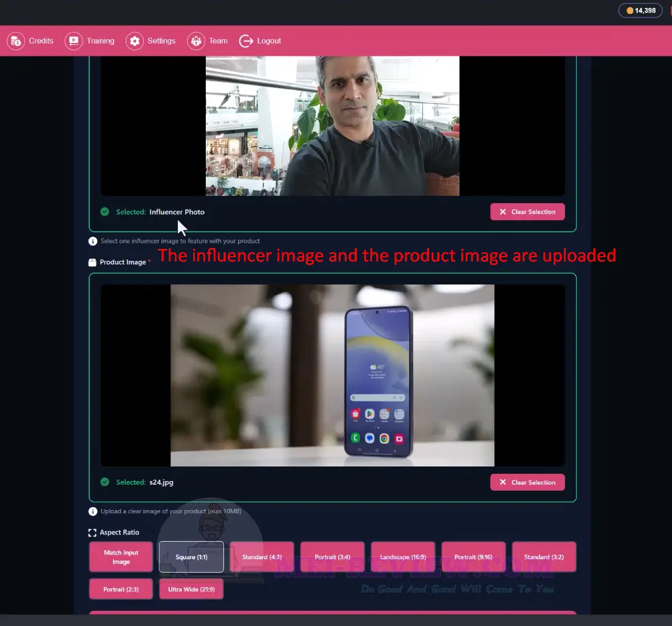Choose the Square (1:1) aspect ratio

[192, 557]
